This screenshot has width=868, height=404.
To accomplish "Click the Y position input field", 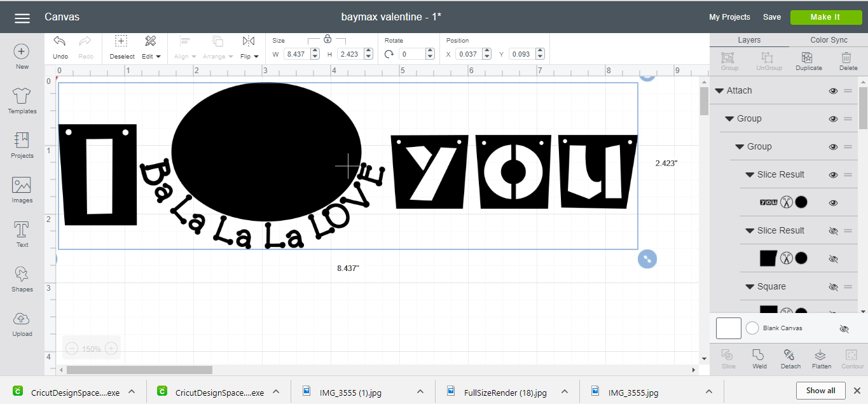I will pyautogui.click(x=521, y=54).
